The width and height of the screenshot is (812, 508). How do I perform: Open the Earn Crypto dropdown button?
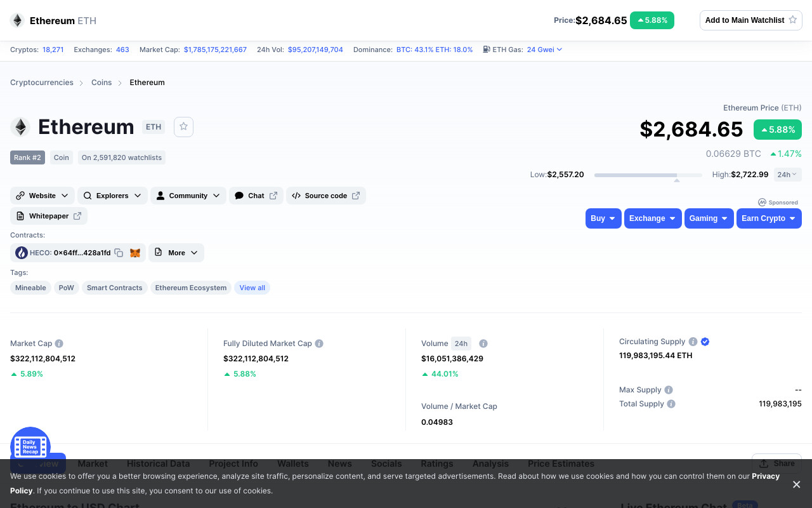[x=769, y=218]
